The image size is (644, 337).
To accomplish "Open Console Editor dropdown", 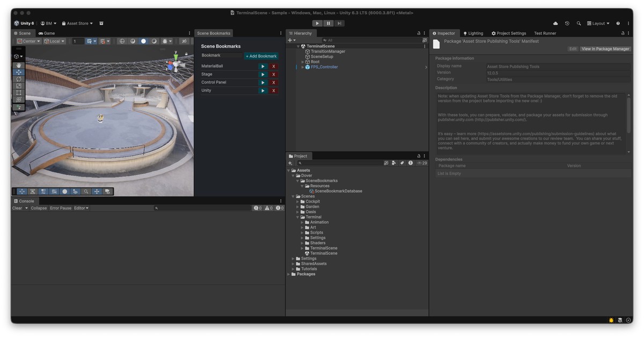I will coord(82,208).
